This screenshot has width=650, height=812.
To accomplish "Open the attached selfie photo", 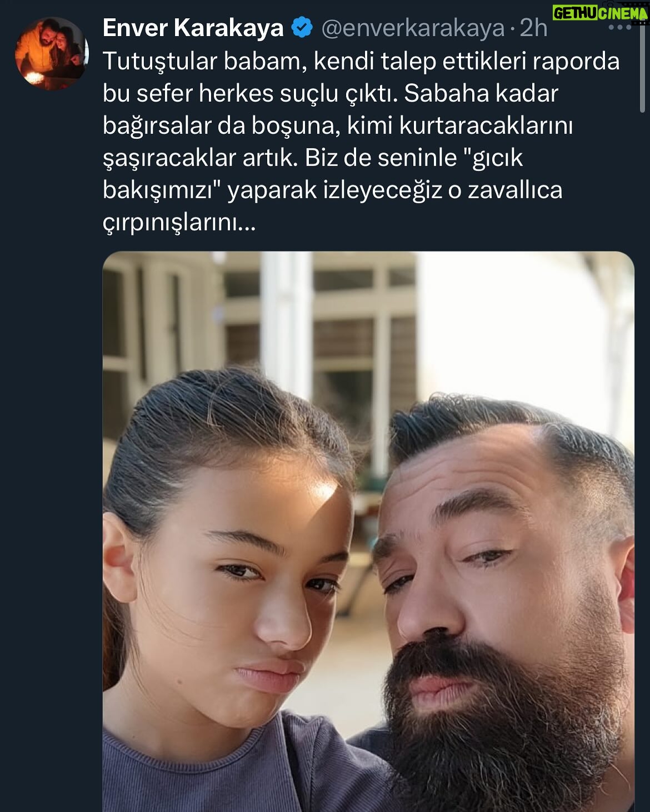I will click(368, 532).
